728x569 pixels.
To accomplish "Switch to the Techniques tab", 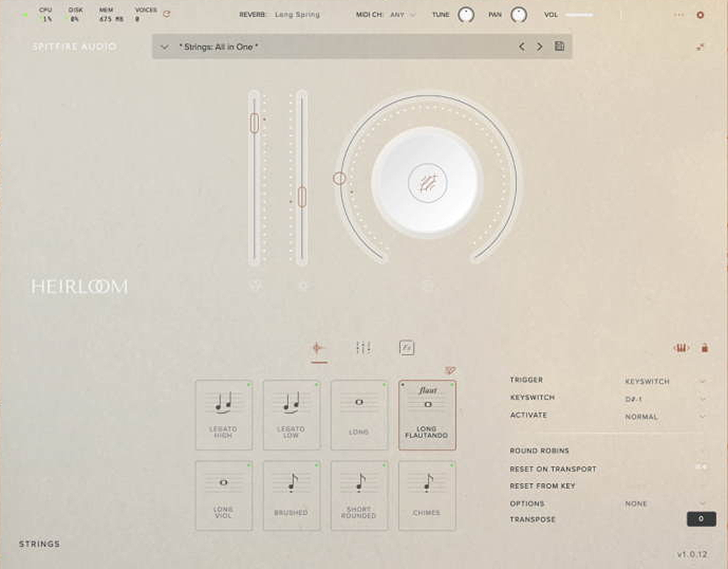I will pos(319,348).
